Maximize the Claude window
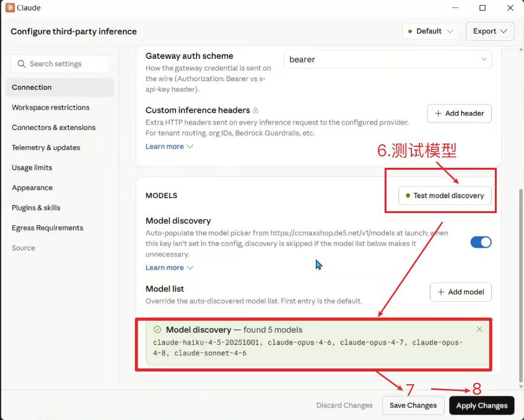524x420 pixels. point(483,7)
